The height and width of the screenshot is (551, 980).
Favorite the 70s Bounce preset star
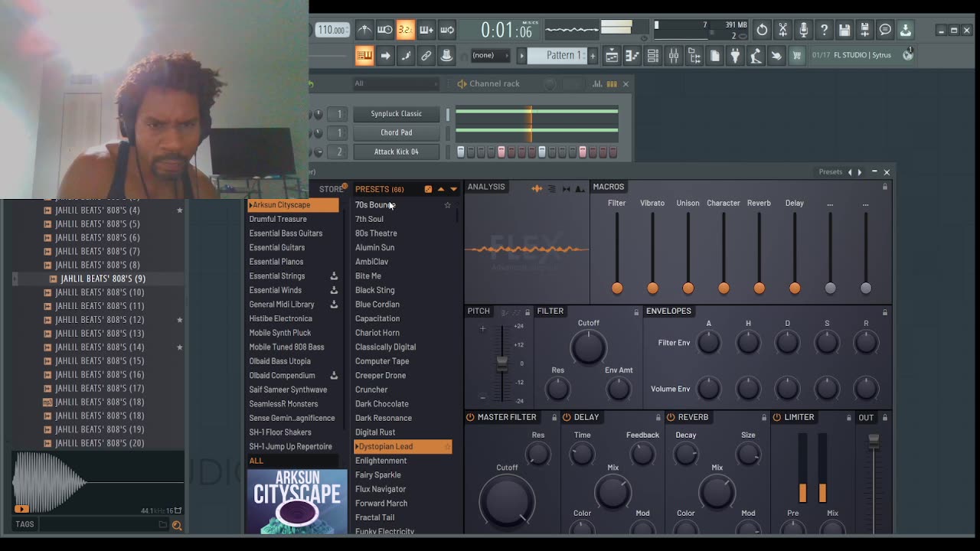[448, 205]
